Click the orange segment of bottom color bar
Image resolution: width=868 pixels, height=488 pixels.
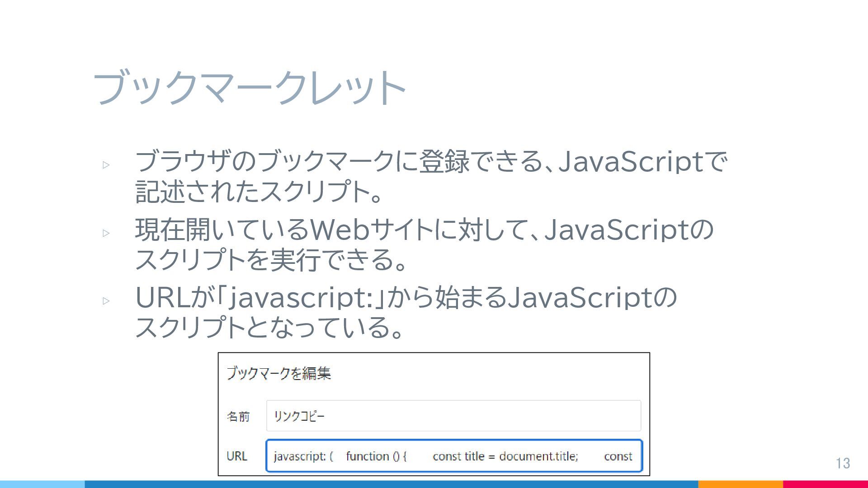pos(741,484)
